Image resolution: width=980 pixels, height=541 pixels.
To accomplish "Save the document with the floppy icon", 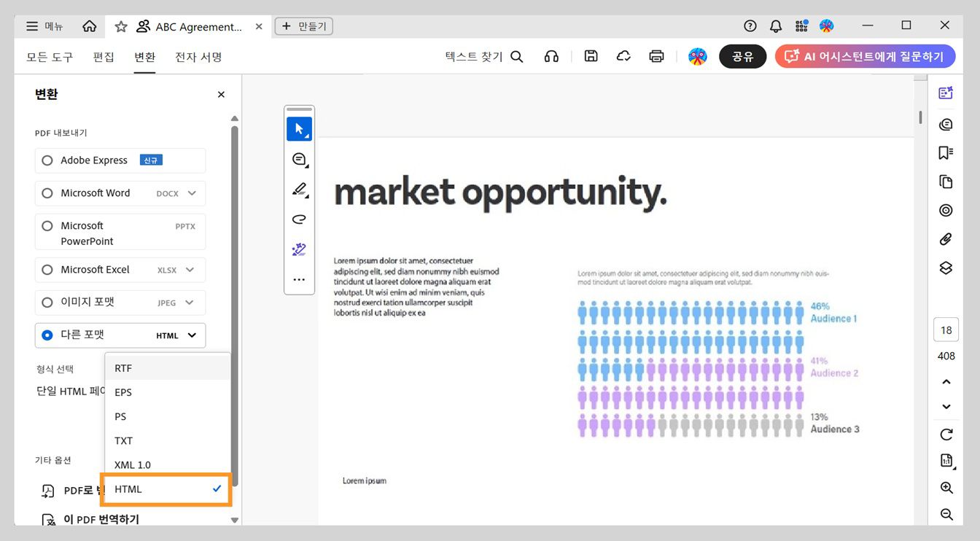I will click(x=591, y=56).
